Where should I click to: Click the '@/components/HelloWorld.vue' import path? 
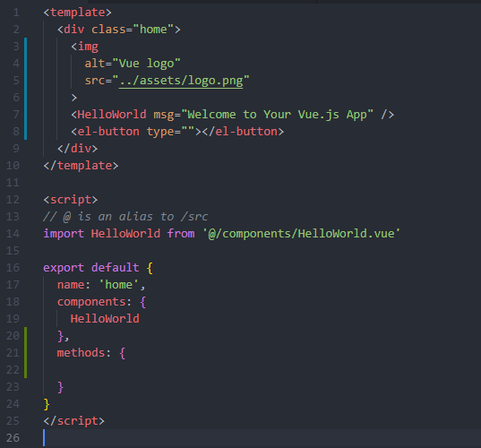(301, 234)
